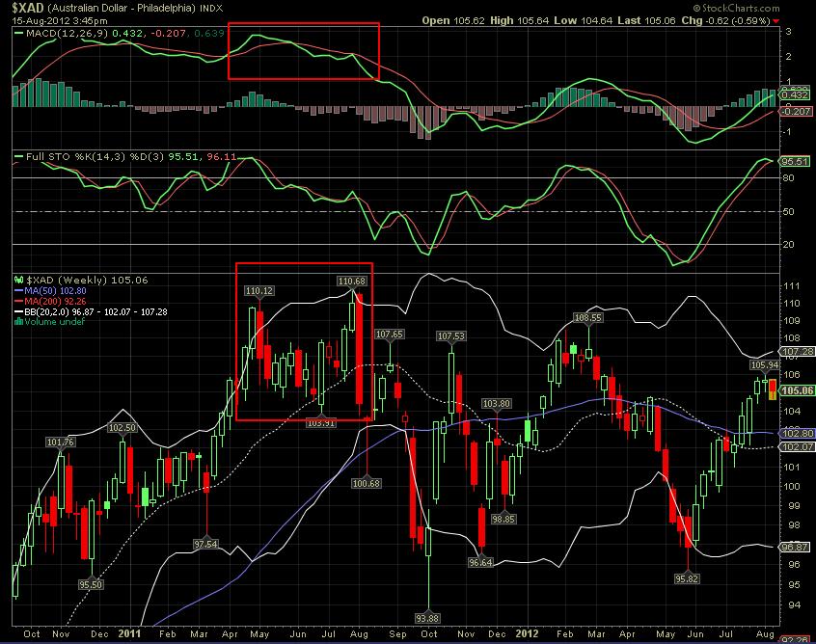
Task: Click the 102.50 price label
Action: pos(122,428)
